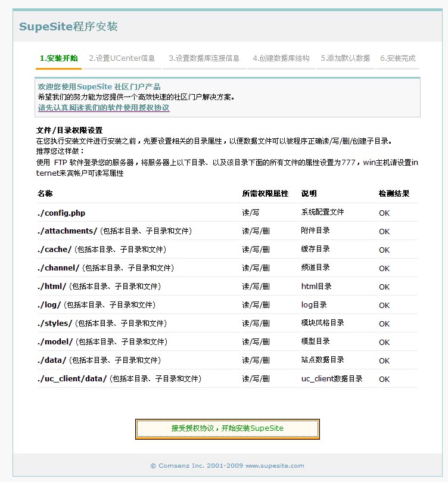Click the 站点数据目录 description
Image resolution: width=448 pixels, height=482 pixels.
coord(323,359)
